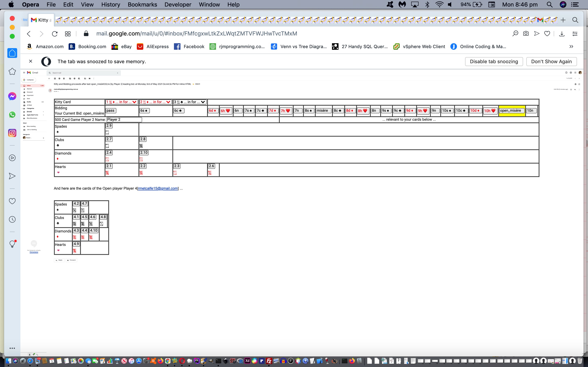Toggle open_misère bid button
This screenshot has width=588, height=367.
point(511,110)
